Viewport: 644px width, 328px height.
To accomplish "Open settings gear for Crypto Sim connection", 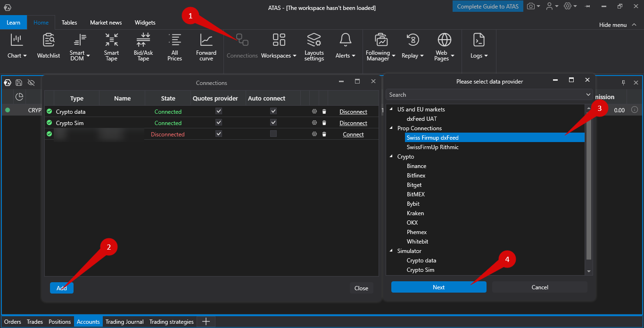I will coord(314,123).
